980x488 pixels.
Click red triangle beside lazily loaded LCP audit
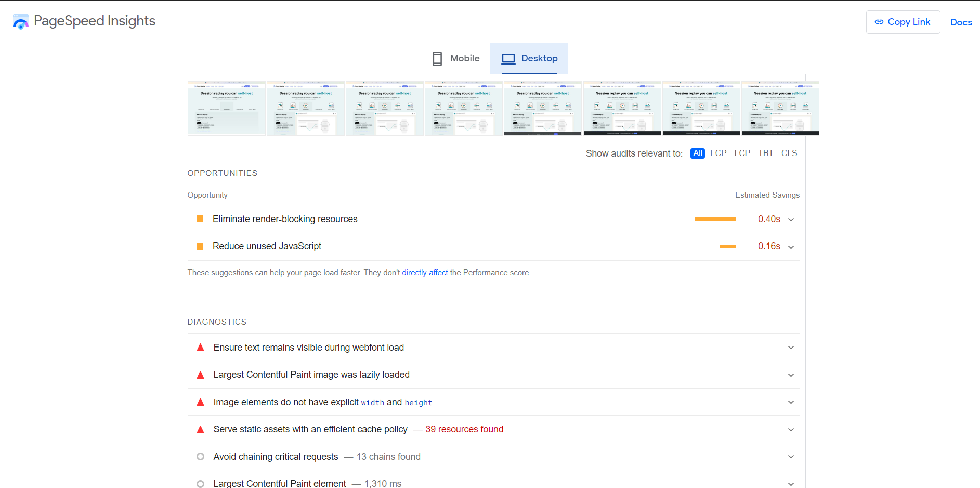coord(200,375)
